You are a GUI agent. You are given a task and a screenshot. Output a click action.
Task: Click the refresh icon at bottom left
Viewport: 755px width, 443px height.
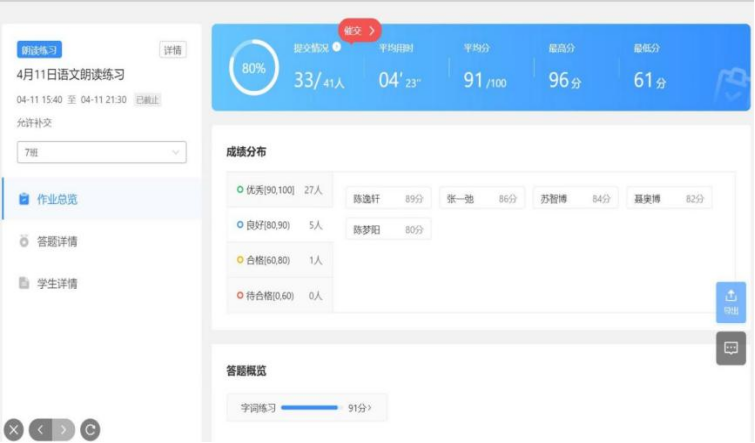[90, 430]
